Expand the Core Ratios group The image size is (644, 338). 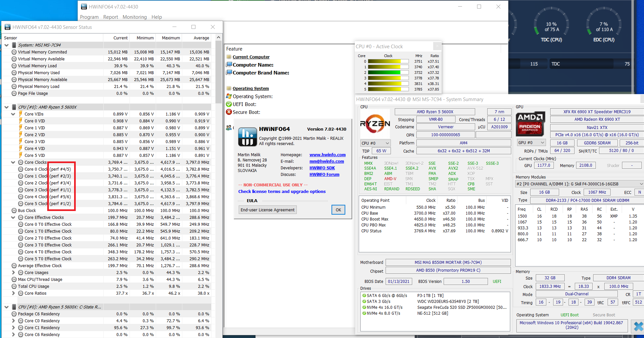pos(13,293)
